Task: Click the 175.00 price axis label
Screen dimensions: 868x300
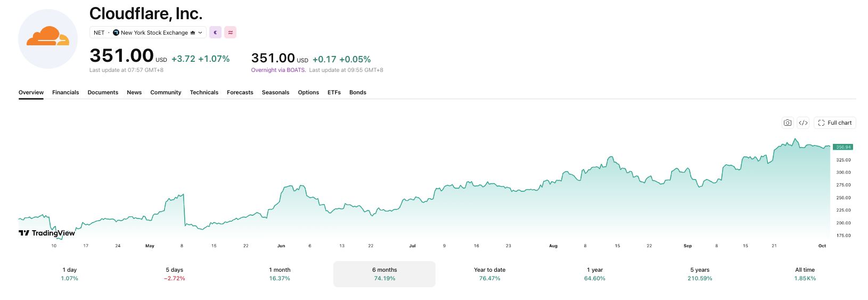Action: pyautogui.click(x=844, y=236)
